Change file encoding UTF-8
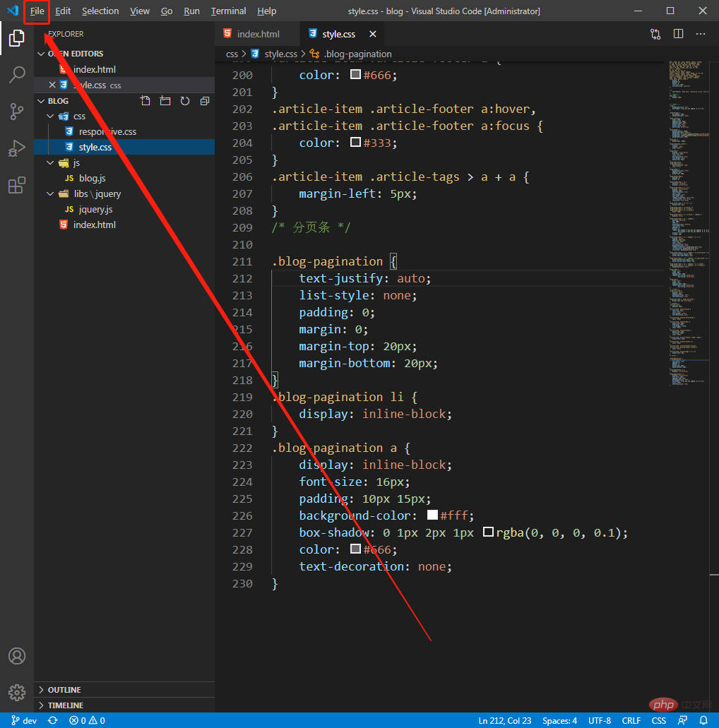719x728 pixels. [600, 720]
